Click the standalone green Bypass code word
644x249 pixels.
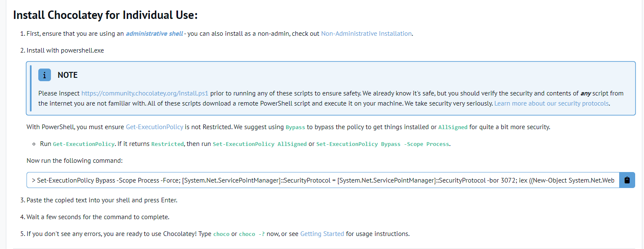point(295,127)
